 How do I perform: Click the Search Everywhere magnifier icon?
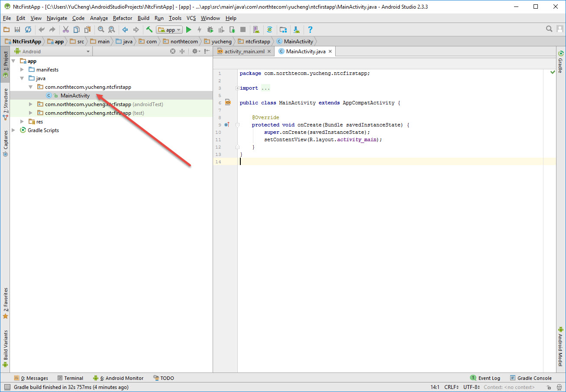[x=549, y=29]
